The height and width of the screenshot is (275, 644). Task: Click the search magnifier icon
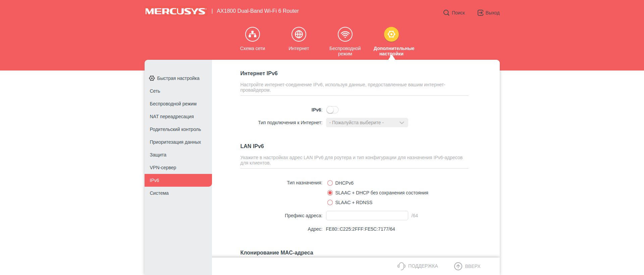tap(446, 13)
